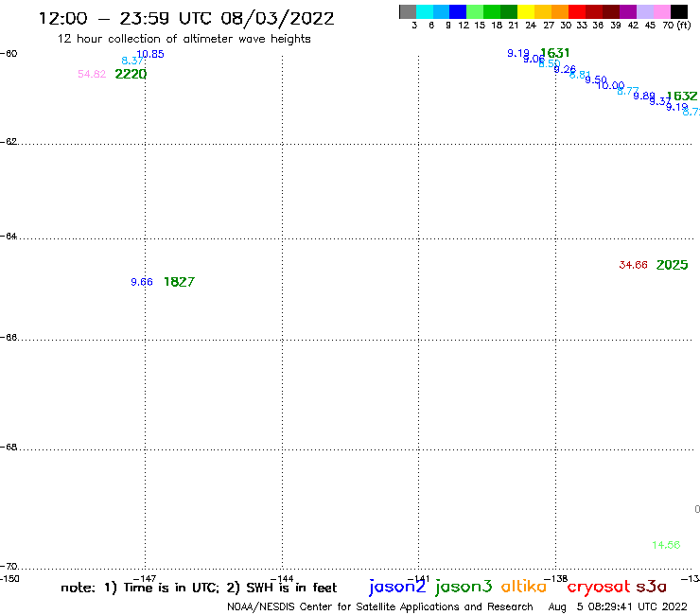Screen dimensions: 700x615
Task: Click the light blue value 8.37
Action: pos(132,61)
